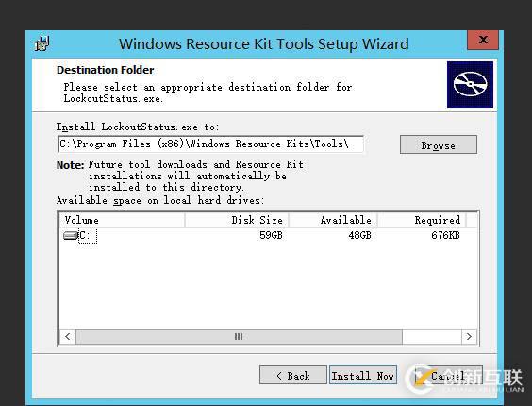Select the C: drive icon in volume list

click(x=70, y=235)
